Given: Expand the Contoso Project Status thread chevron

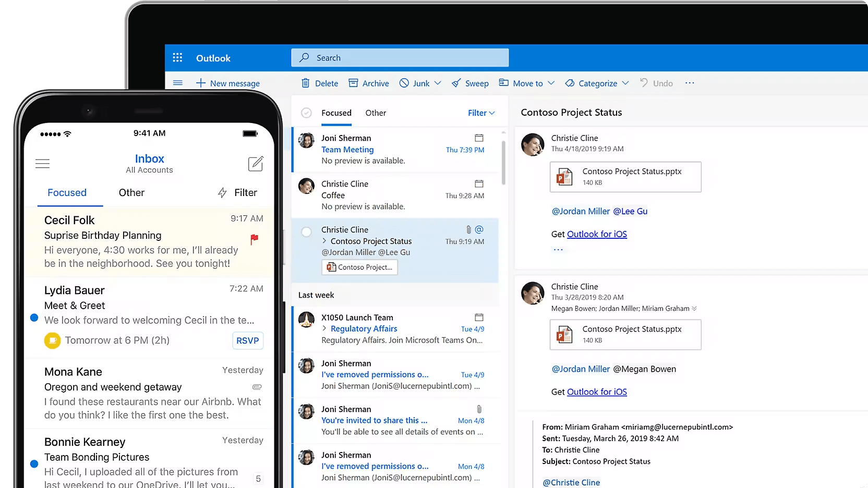Looking at the screenshot, I should (324, 241).
